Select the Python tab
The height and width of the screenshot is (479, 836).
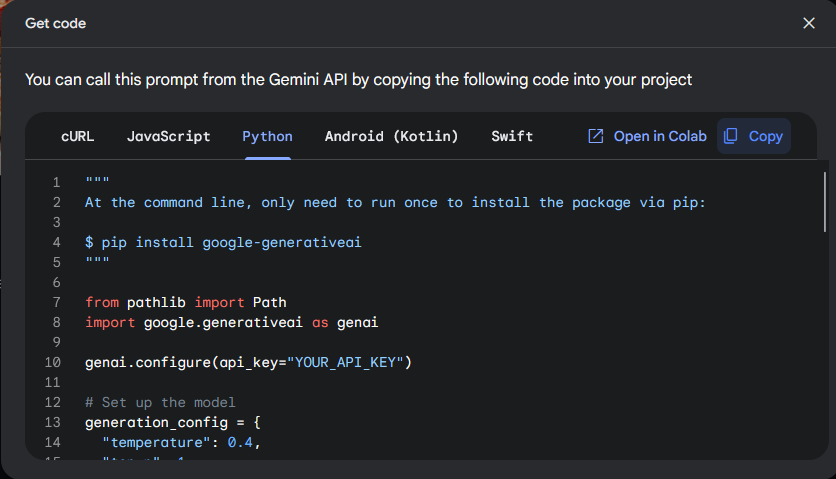pyautogui.click(x=267, y=136)
